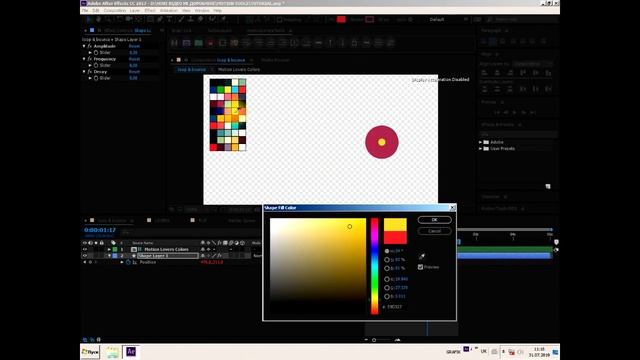Select the bottom B blue radio button
This screenshot has height=360, width=640.
(x=387, y=296)
